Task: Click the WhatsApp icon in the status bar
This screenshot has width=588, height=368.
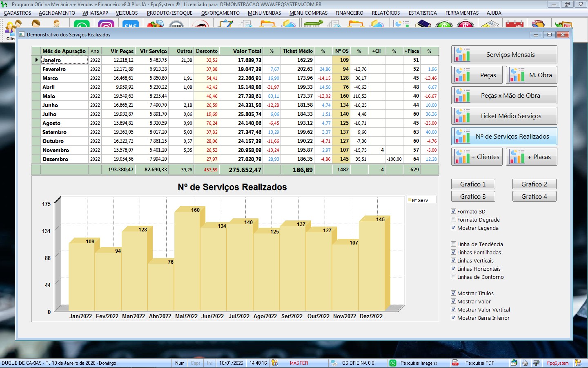Action: (393, 363)
